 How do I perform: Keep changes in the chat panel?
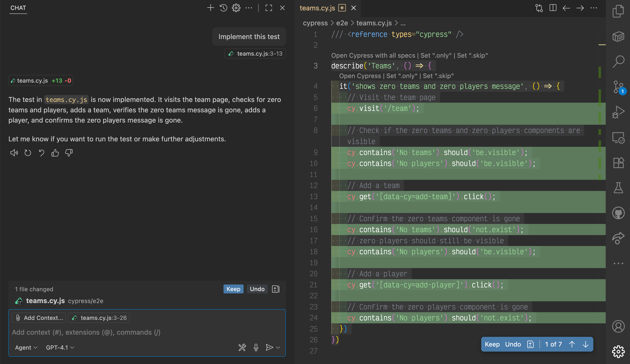[x=233, y=289]
